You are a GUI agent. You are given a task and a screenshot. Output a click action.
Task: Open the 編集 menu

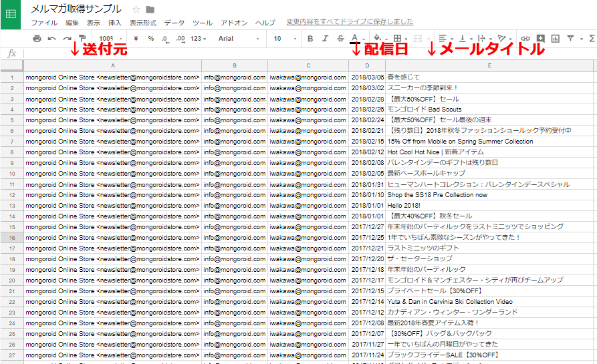click(x=72, y=23)
